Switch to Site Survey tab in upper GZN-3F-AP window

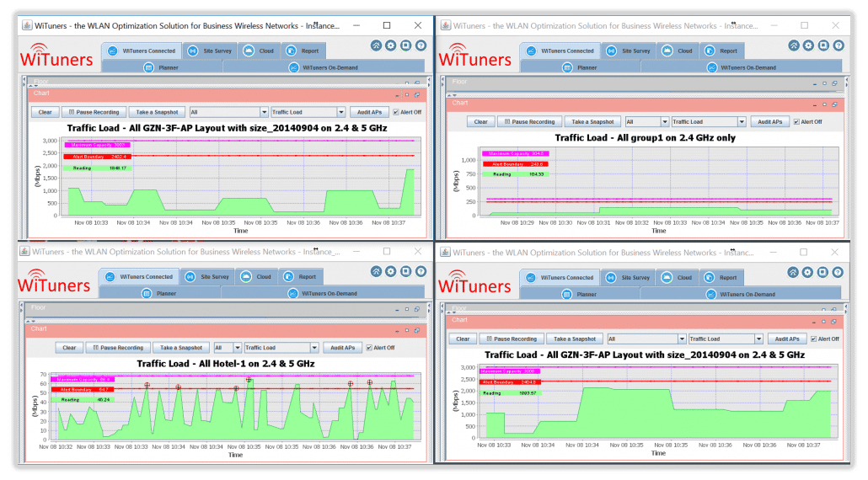tap(209, 51)
